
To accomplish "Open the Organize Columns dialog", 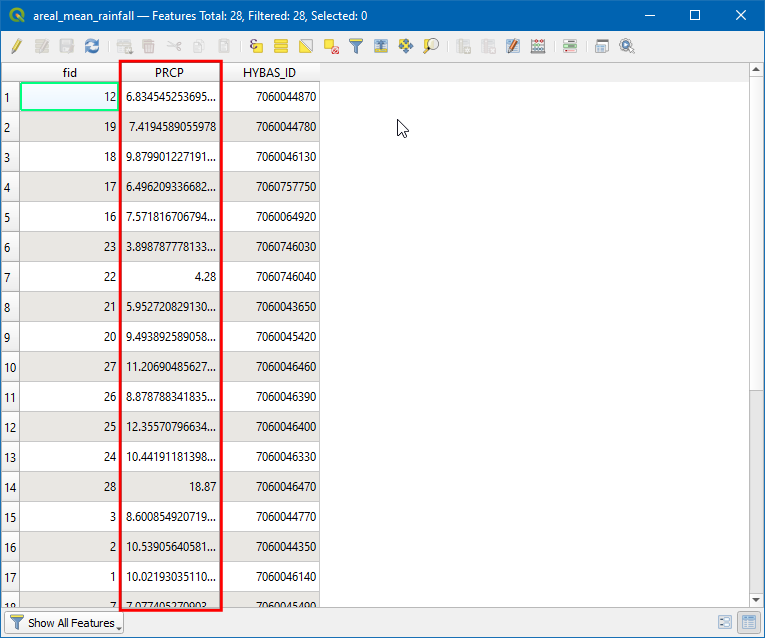I will [x=513, y=46].
